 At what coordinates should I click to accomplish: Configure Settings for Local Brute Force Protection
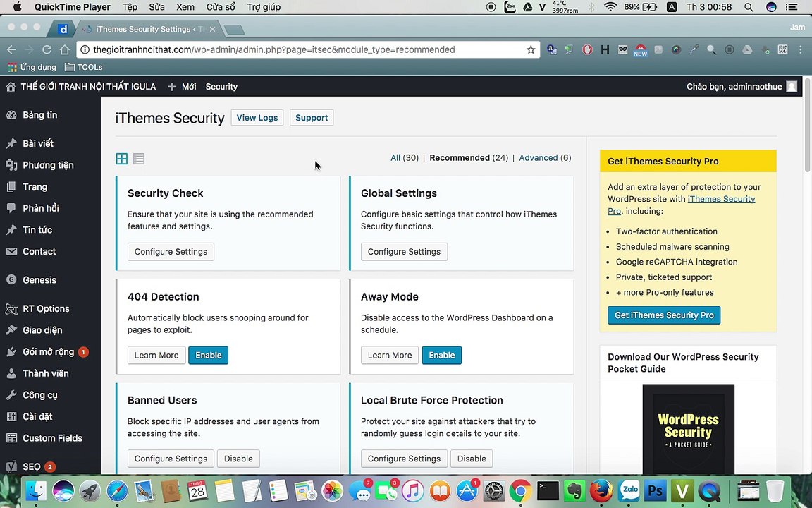pyautogui.click(x=404, y=459)
